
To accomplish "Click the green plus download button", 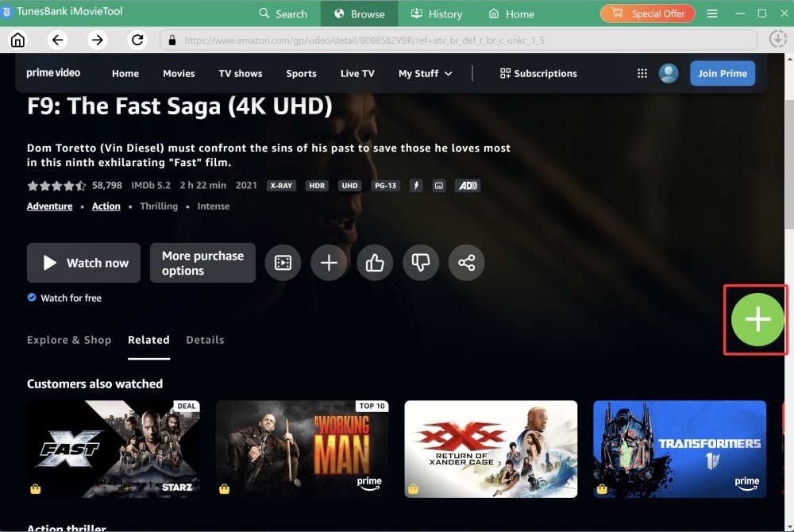I will coord(755,319).
